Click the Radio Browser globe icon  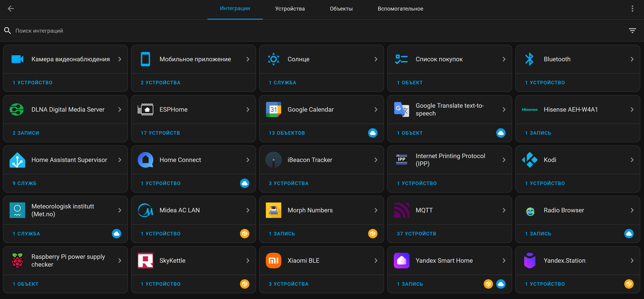point(530,212)
